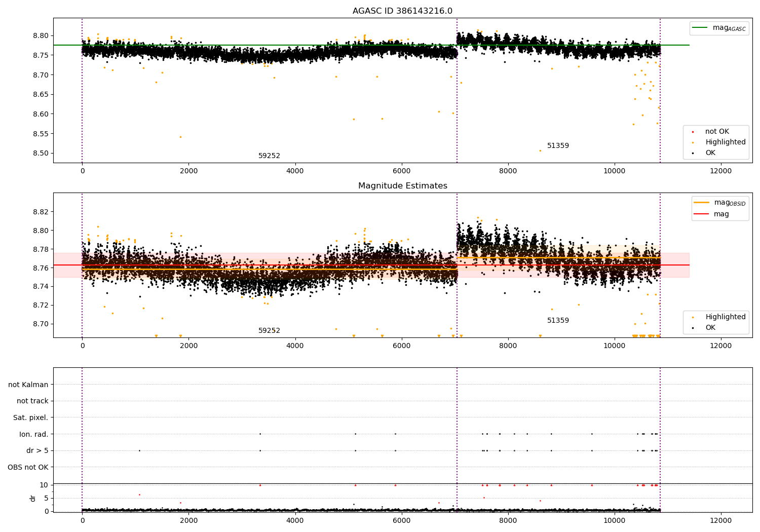760x532 pixels.
Task: Click the red 'mag' line sample in middle legend
Action: 701,214
